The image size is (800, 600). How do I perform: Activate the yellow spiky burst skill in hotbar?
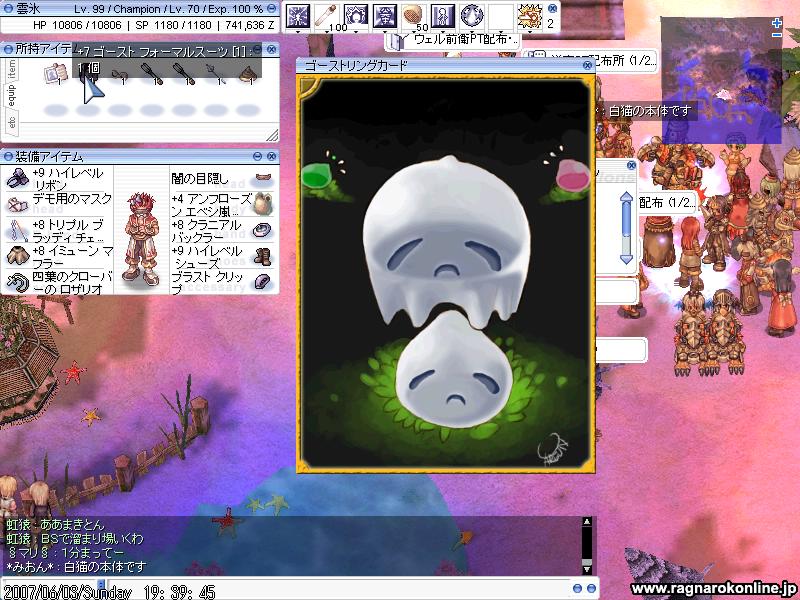click(530, 16)
